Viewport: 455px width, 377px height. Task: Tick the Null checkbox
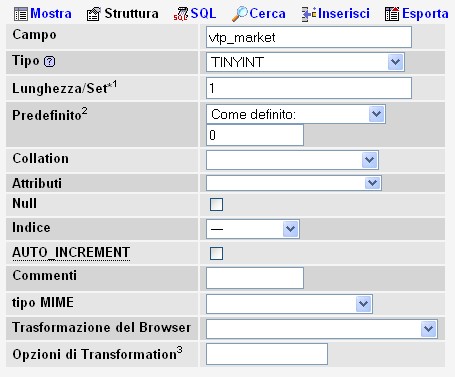tap(216, 204)
